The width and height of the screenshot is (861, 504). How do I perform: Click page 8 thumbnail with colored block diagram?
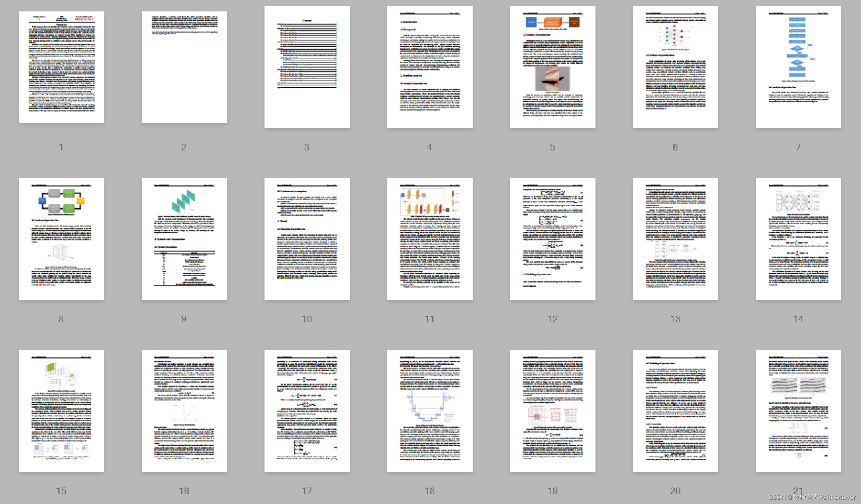coord(61,239)
